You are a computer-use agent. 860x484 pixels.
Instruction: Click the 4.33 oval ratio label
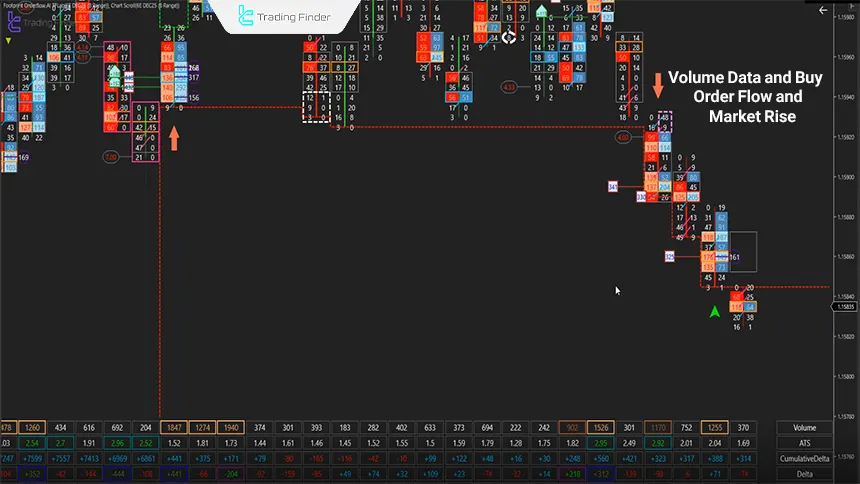pyautogui.click(x=509, y=87)
